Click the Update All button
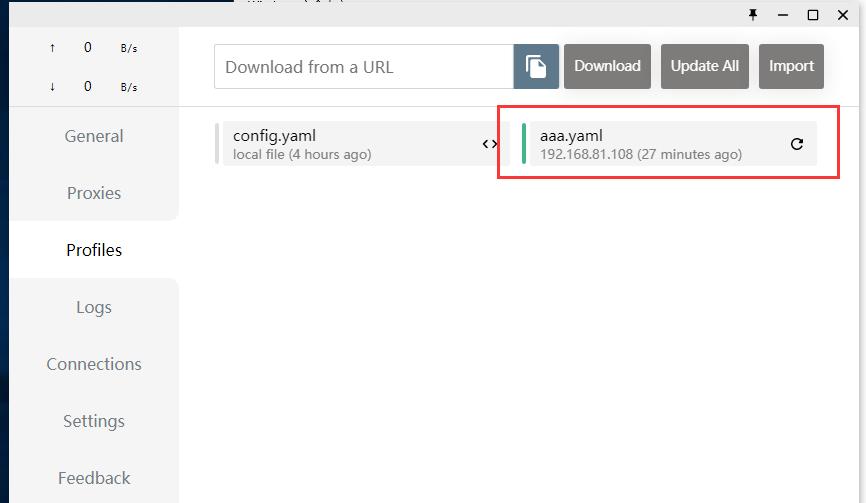The height and width of the screenshot is (503, 866). [x=705, y=66]
